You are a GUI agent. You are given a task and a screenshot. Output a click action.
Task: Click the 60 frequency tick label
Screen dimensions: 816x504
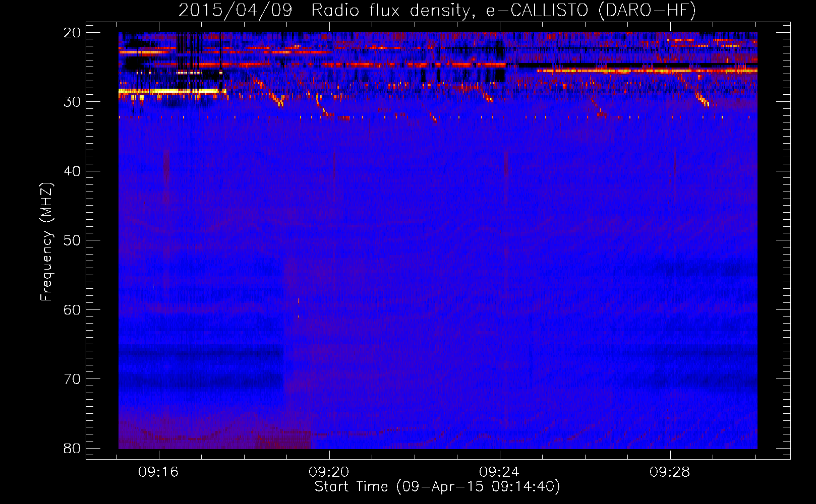72,309
